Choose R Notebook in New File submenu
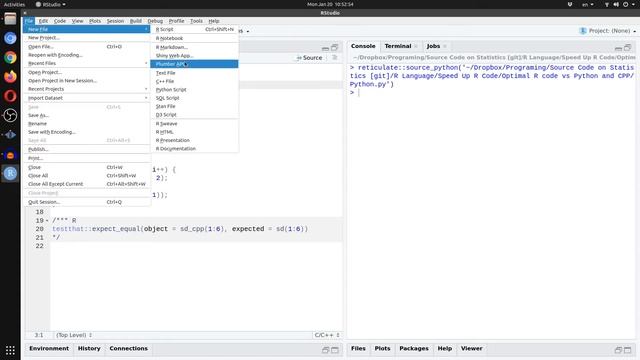This screenshot has width=640, height=360. (x=194, y=38)
